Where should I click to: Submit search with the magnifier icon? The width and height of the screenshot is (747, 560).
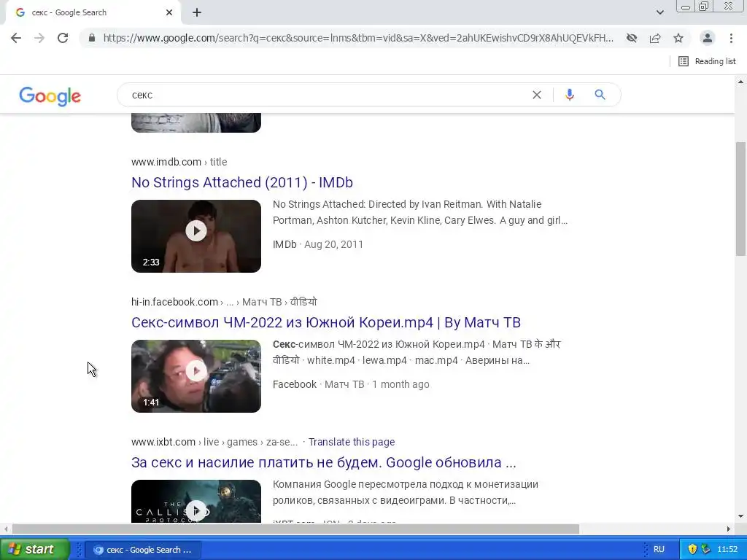(600, 95)
